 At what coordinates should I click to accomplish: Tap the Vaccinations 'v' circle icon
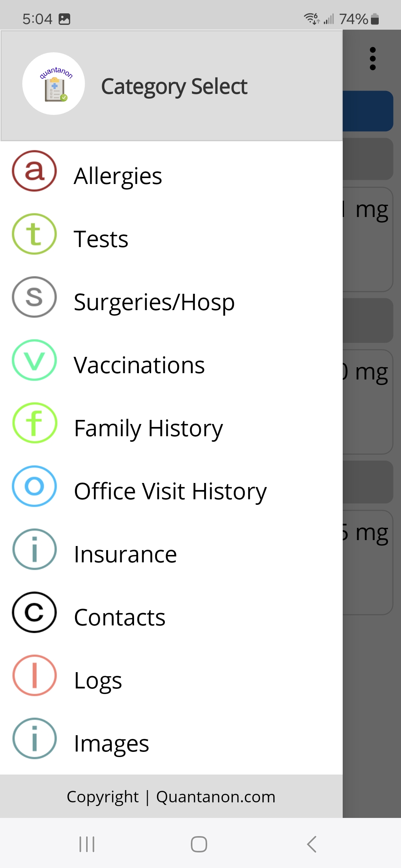[x=34, y=360]
